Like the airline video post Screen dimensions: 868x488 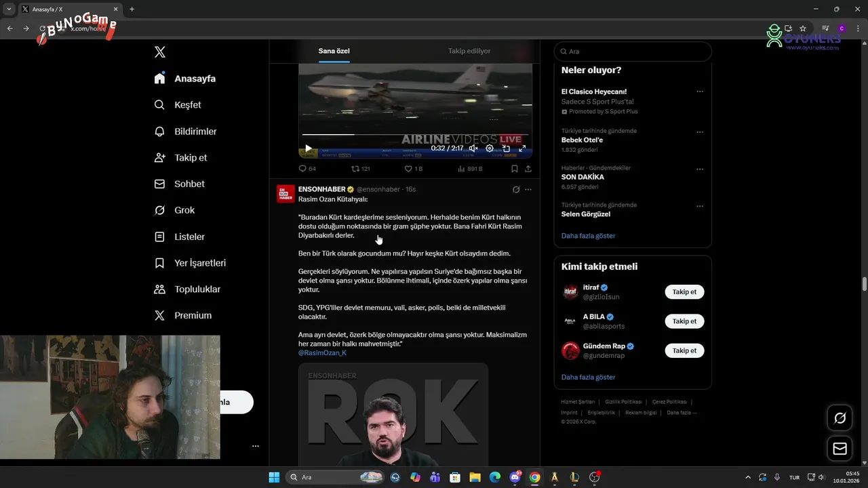point(413,169)
